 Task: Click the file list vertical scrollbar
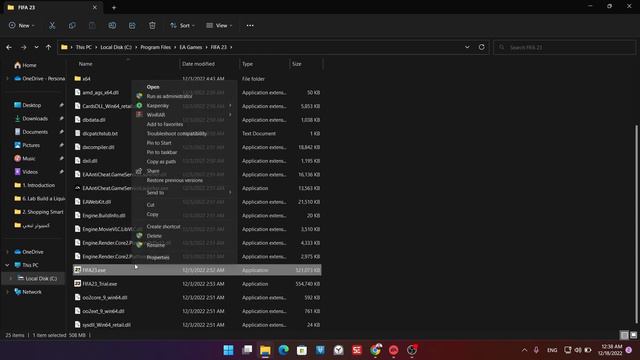click(636, 224)
